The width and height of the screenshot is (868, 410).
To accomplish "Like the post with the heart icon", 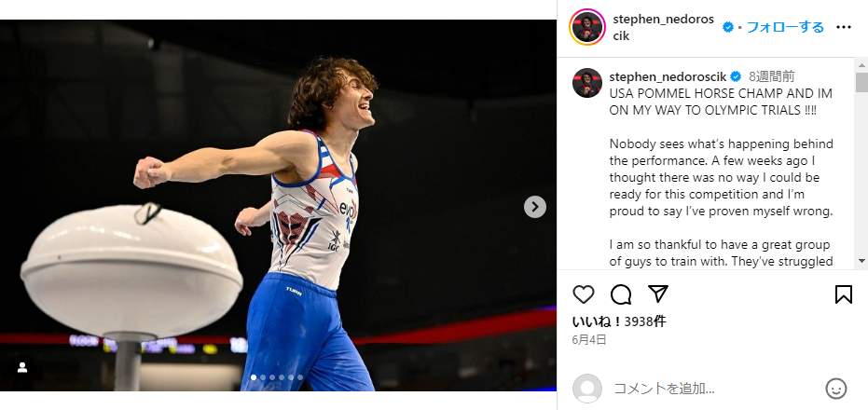I will pyautogui.click(x=584, y=294).
